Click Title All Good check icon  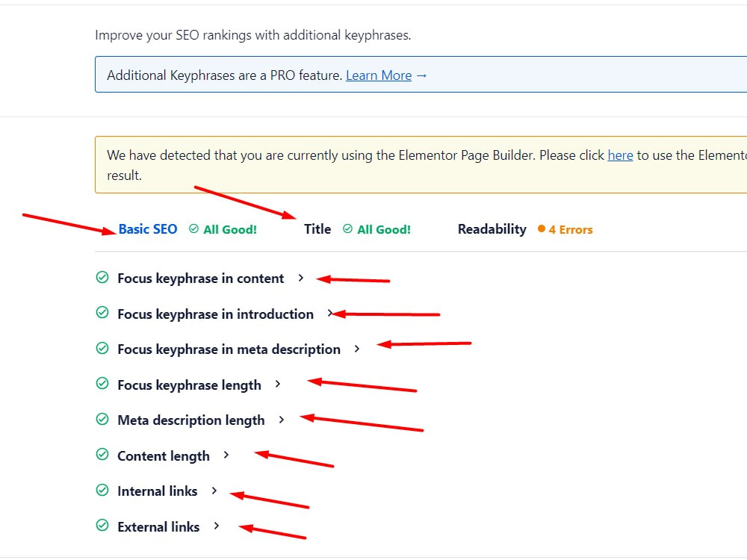click(348, 229)
